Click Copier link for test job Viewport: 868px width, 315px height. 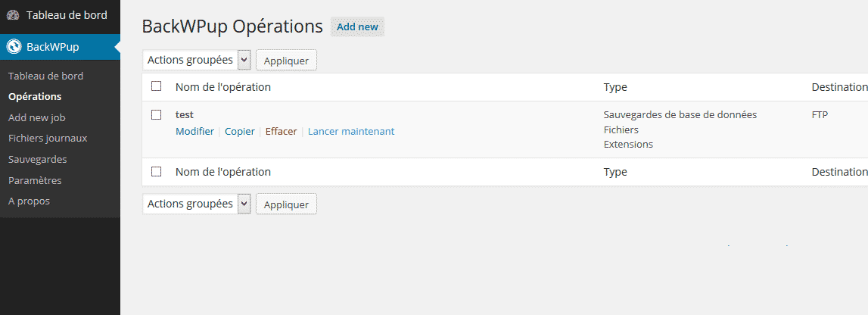(x=240, y=132)
